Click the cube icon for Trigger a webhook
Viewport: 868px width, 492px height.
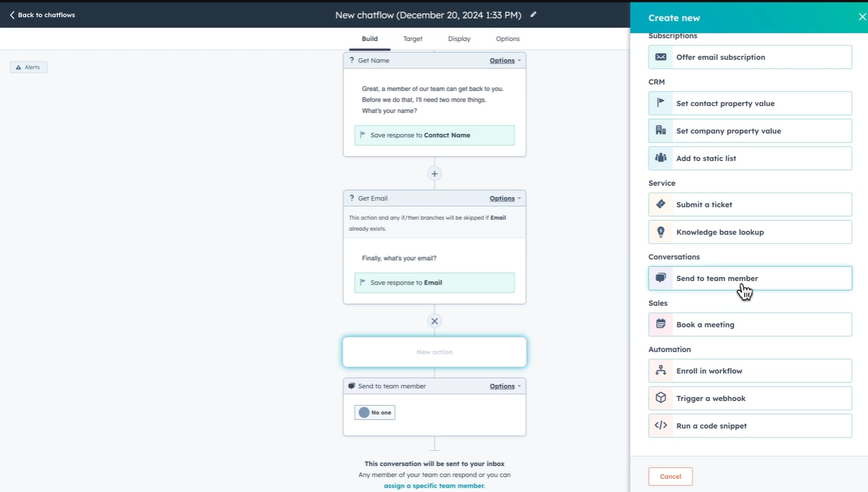[660, 398]
